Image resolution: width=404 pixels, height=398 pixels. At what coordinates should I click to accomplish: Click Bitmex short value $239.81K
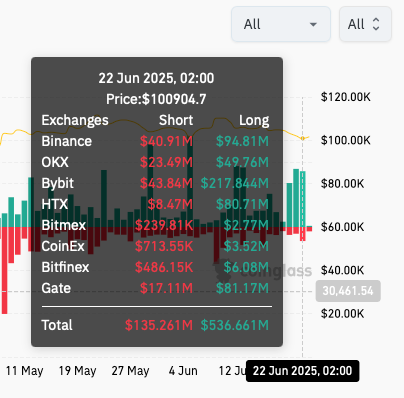tap(164, 225)
